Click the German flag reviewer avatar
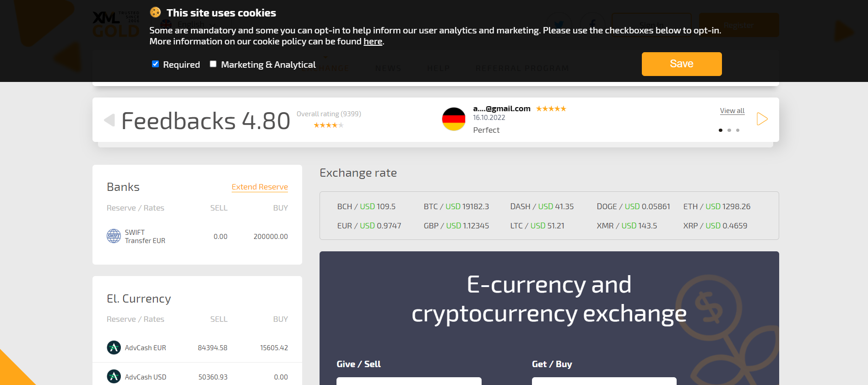Viewport: 868px width, 385px height. 454,119
